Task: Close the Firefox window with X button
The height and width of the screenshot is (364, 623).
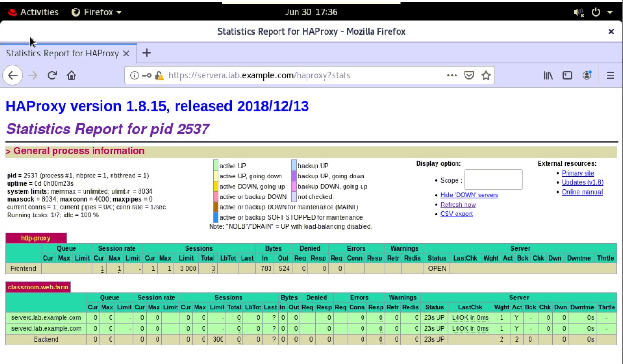Action: tap(611, 32)
